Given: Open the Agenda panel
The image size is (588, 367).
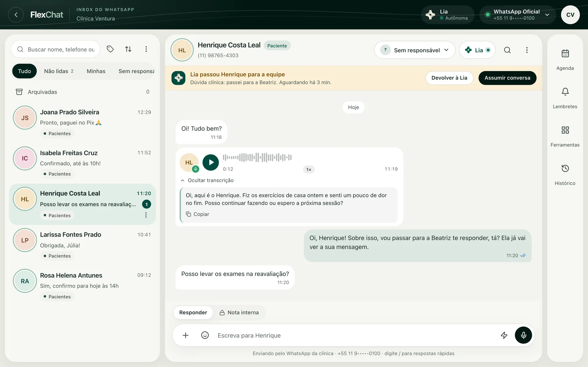Looking at the screenshot, I should point(565,60).
